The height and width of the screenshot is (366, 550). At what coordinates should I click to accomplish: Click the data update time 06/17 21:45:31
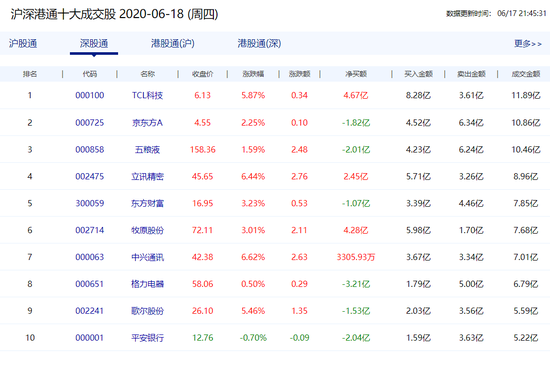click(x=522, y=13)
